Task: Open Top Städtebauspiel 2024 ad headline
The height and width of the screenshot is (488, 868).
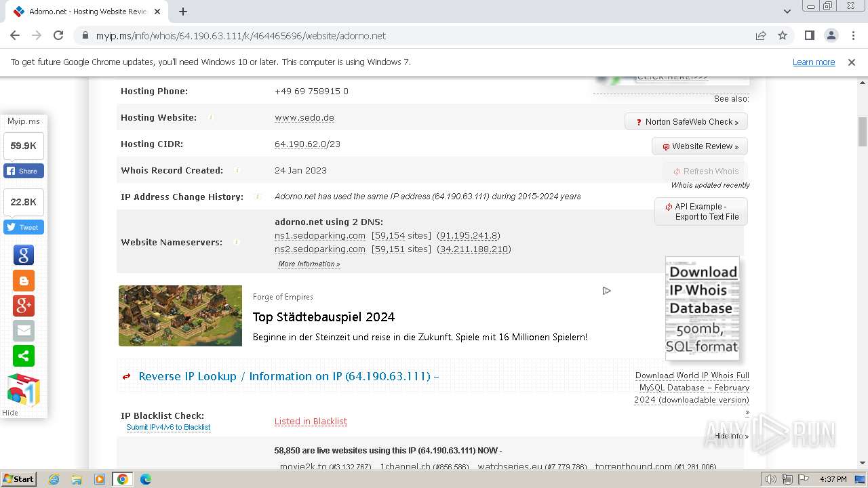Action: point(323,317)
